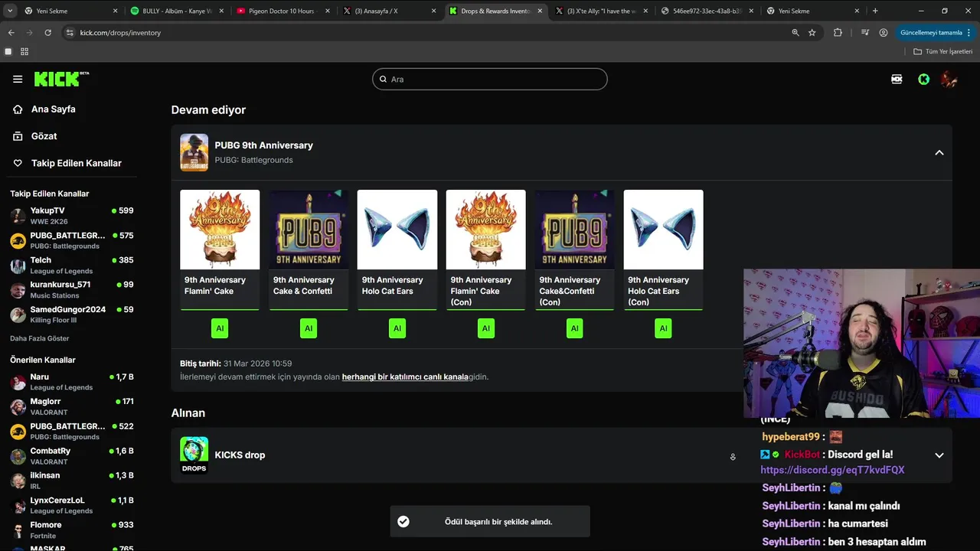This screenshot has height=551, width=980.
Task: Open the herhangi bir katılımcı canlı kanala link
Action: [405, 377]
